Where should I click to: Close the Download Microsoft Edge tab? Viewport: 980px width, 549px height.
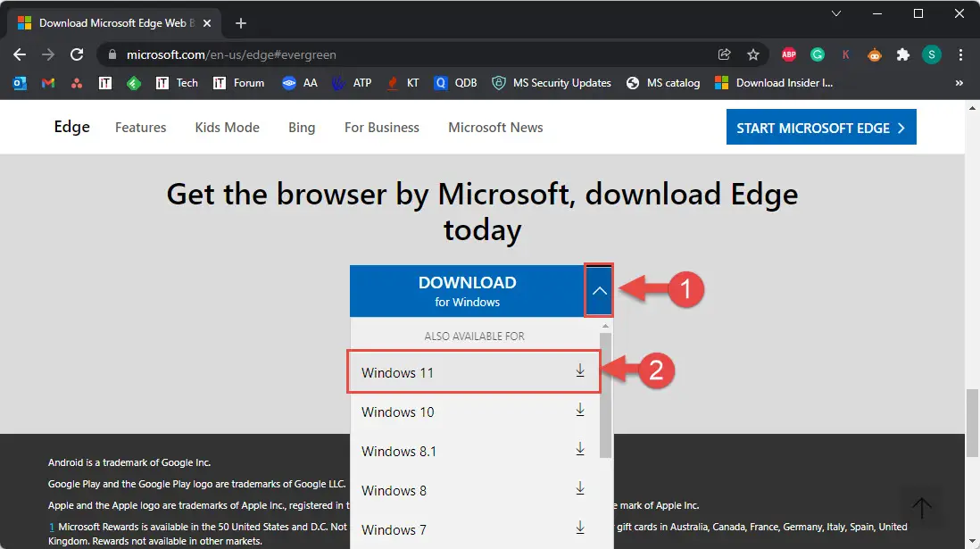tap(207, 23)
